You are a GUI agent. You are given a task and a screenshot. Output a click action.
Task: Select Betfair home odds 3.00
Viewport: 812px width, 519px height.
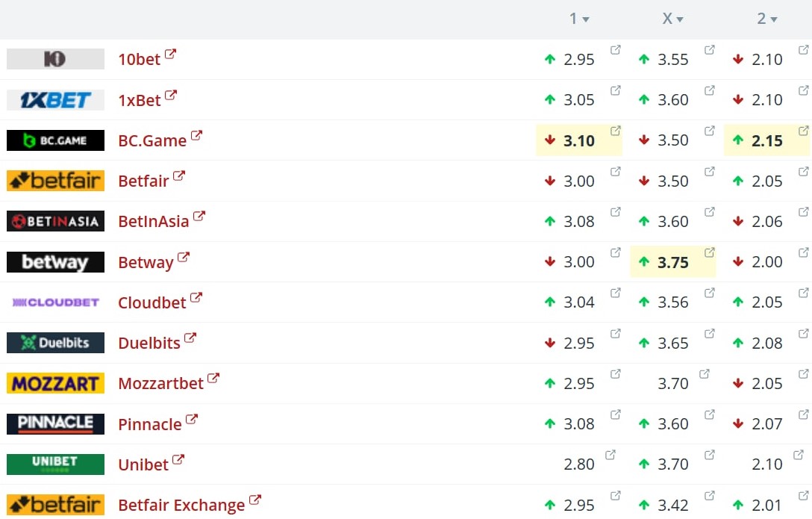[x=579, y=181]
